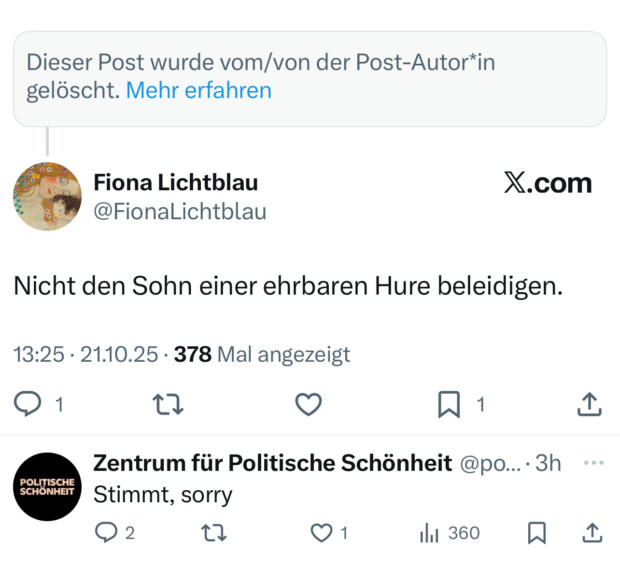Viewport: 620px width, 581px height.
Task: Like the 'Stimmt, sorry' reply
Action: (322, 533)
